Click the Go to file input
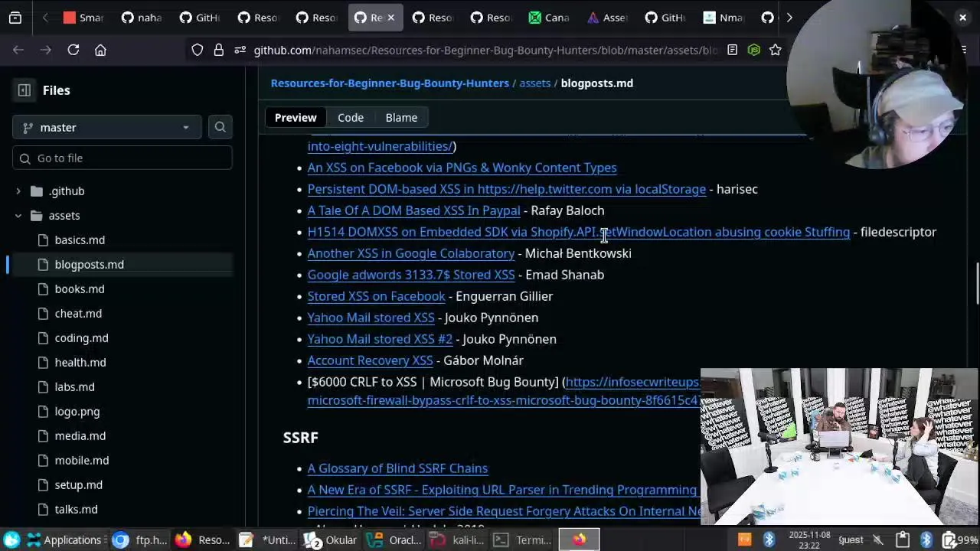The width and height of the screenshot is (980, 551). (122, 158)
